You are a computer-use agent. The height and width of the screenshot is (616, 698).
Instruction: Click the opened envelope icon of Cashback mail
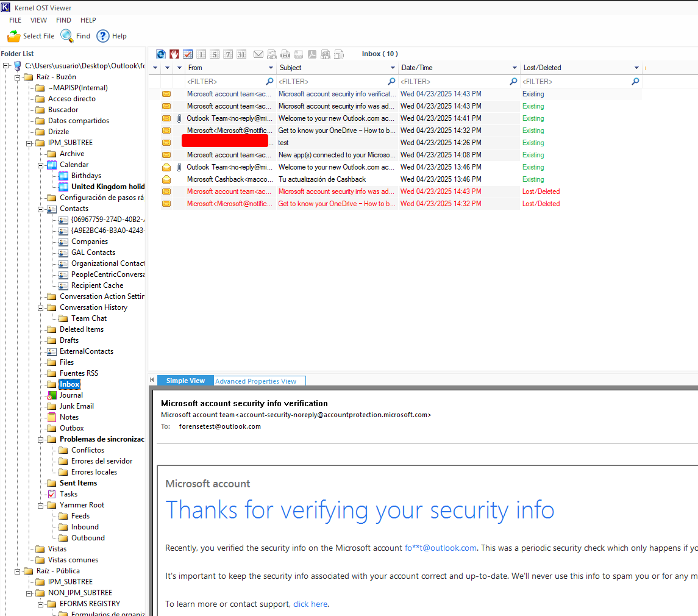(x=166, y=179)
